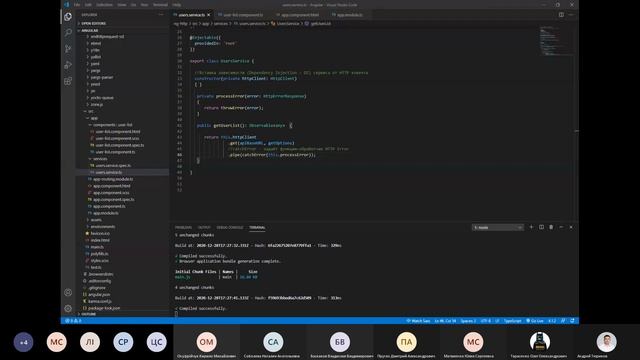
Task: Close the terminal panel
Action: [571, 227]
